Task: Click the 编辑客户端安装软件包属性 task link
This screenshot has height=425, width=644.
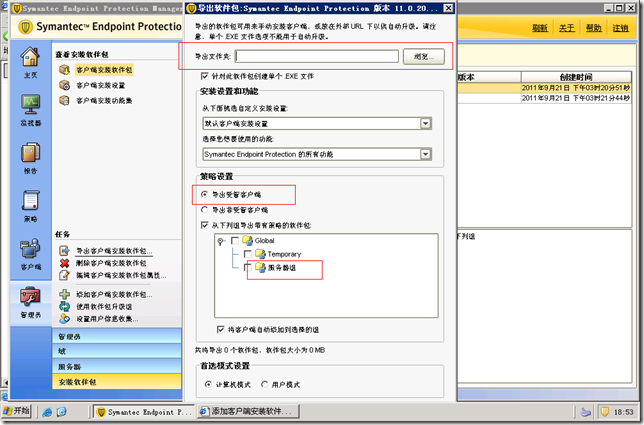Action: pos(121,275)
